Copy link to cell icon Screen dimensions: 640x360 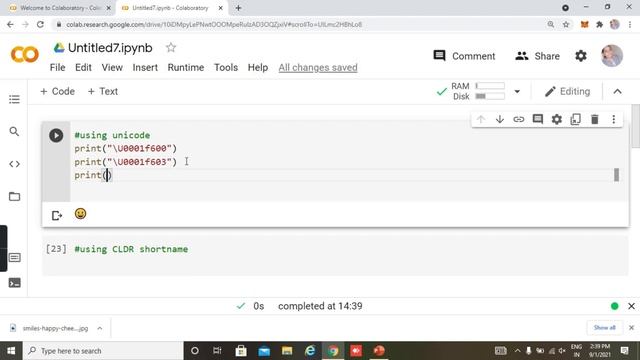click(518, 119)
